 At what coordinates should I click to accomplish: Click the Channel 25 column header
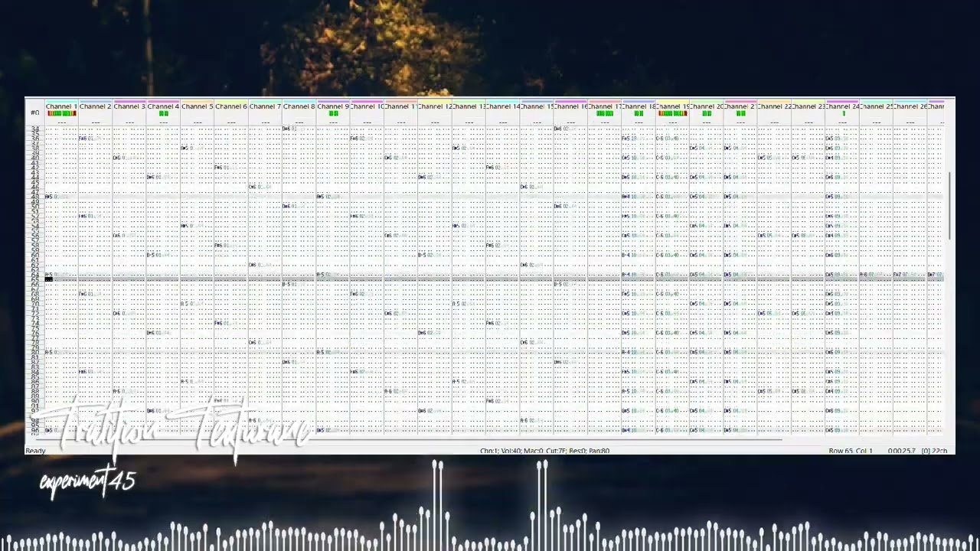(876, 106)
